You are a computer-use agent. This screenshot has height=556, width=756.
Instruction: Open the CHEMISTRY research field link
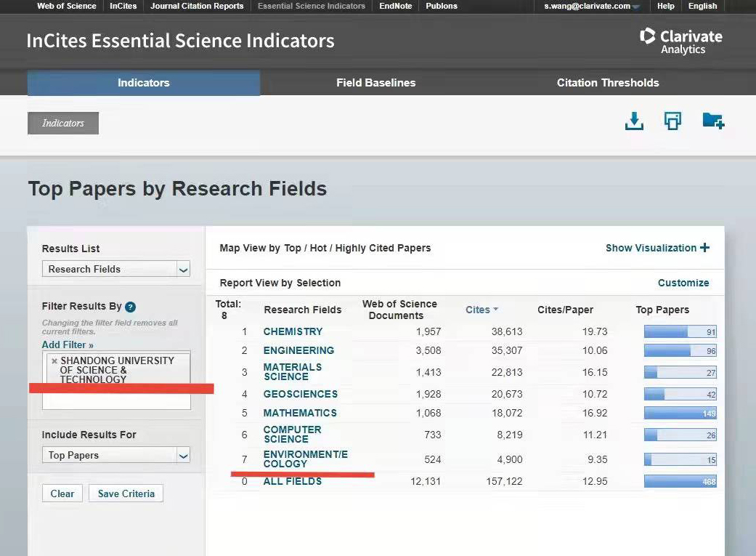pyautogui.click(x=293, y=331)
